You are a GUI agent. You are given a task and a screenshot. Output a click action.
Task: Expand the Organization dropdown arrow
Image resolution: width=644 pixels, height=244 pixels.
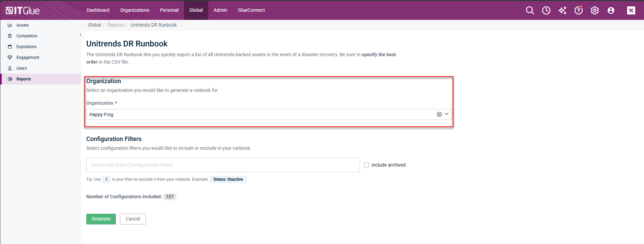point(447,114)
